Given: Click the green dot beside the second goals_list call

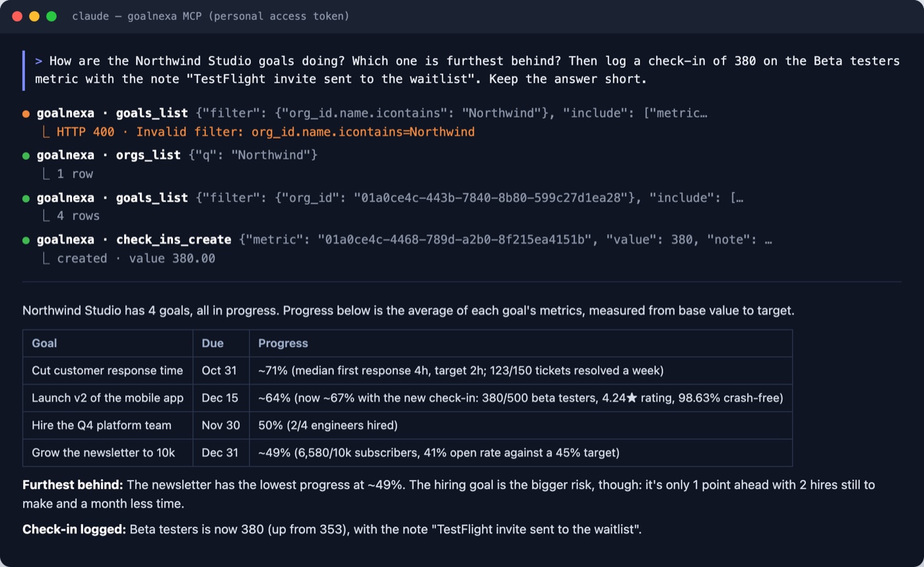Looking at the screenshot, I should click(26, 198).
